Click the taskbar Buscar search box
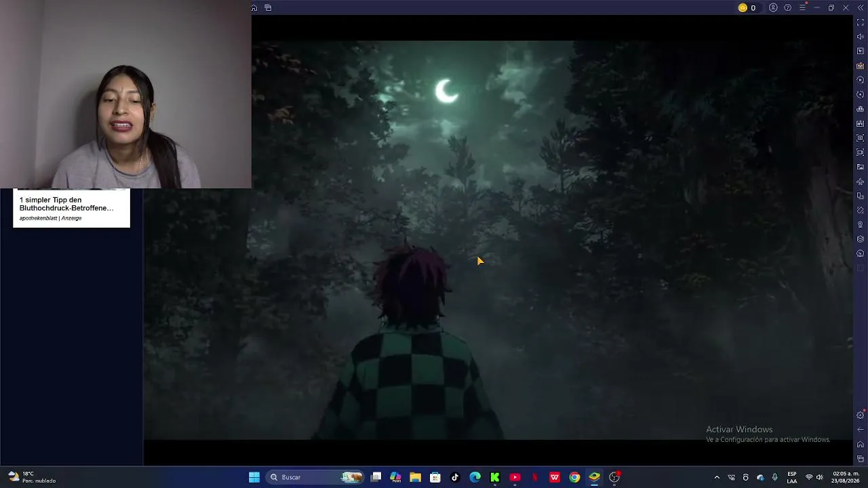Viewport: 868px width, 488px height. [x=315, y=477]
